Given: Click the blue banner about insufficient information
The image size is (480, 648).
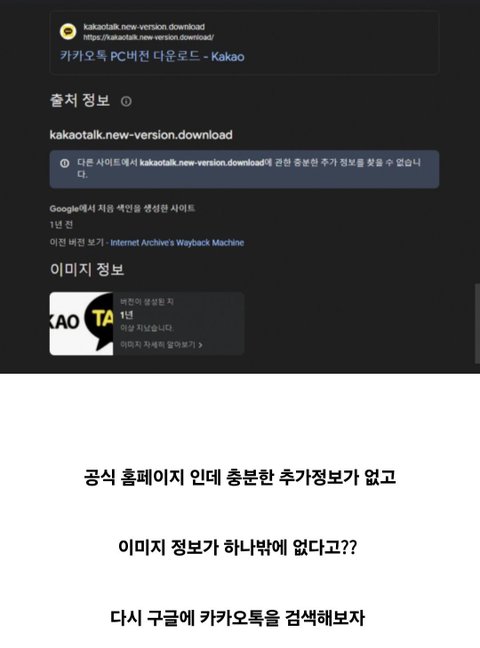Looking at the screenshot, I should point(244,169).
